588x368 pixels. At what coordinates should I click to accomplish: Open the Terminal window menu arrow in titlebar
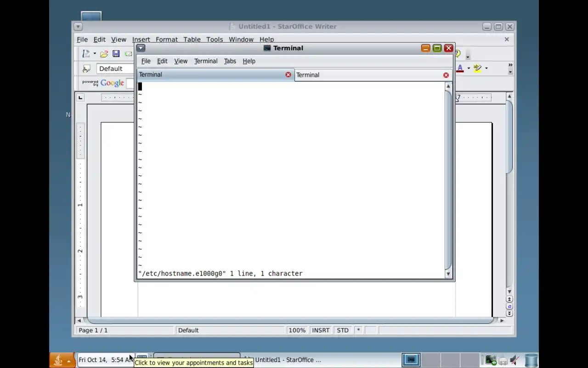pyautogui.click(x=141, y=48)
